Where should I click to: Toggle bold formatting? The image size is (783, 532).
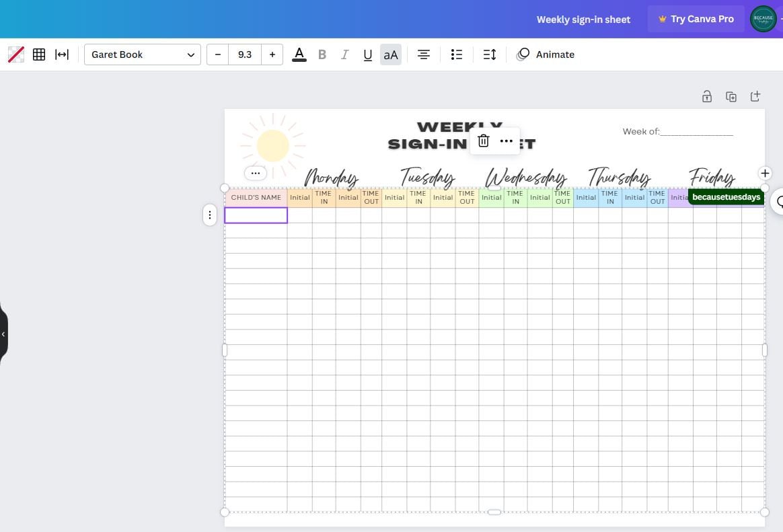[322, 54]
